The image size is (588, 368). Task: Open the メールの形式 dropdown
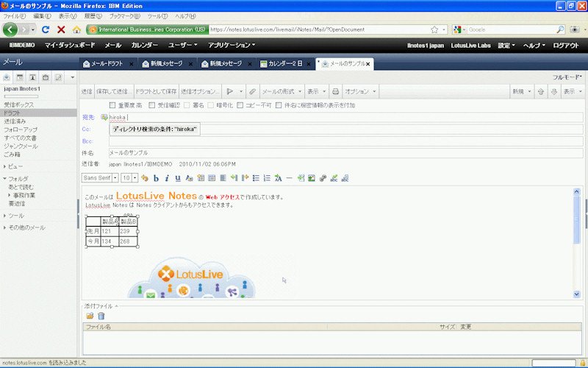point(282,91)
